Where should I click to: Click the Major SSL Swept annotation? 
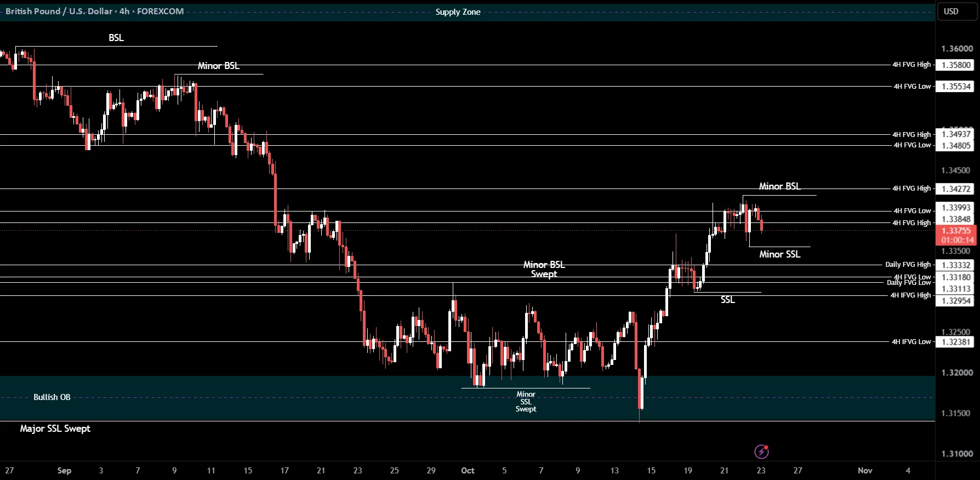(x=55, y=428)
